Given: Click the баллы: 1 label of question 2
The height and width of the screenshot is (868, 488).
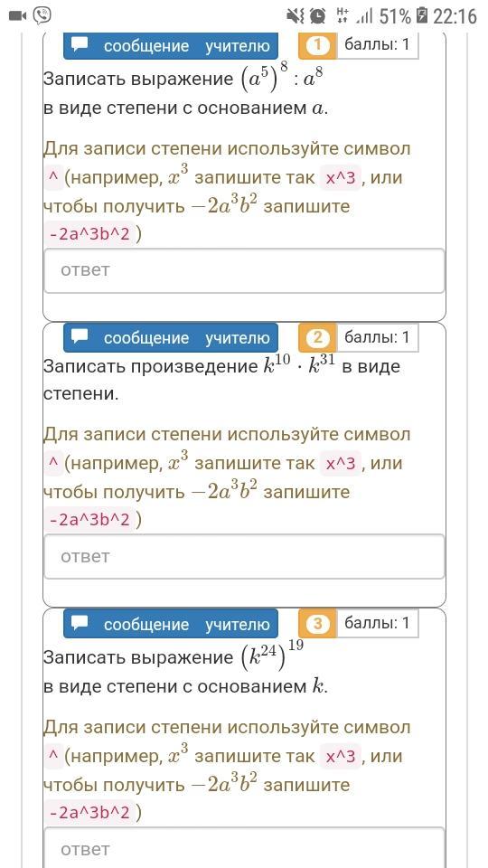Looking at the screenshot, I should pos(377,336).
